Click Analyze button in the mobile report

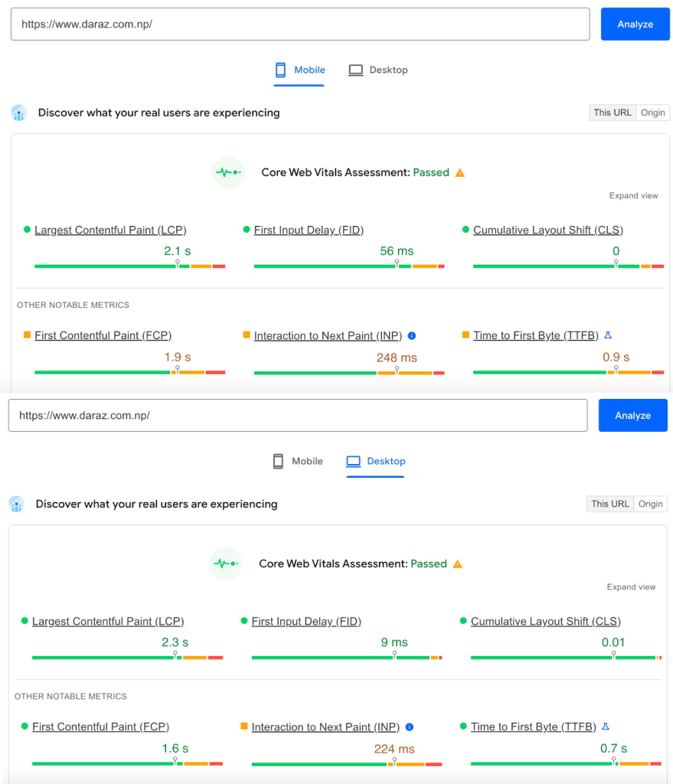(635, 24)
